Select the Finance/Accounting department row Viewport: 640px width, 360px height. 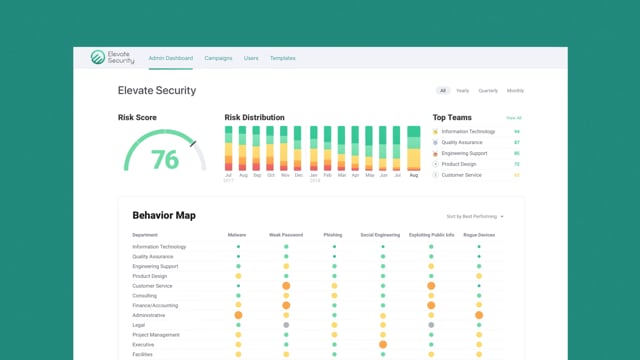(318, 305)
